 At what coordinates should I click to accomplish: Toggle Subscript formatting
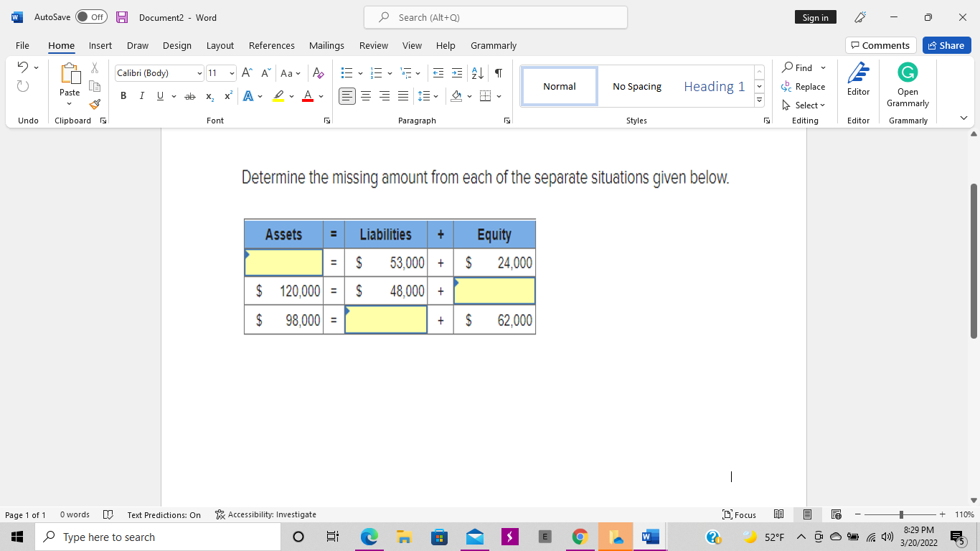[x=209, y=96]
